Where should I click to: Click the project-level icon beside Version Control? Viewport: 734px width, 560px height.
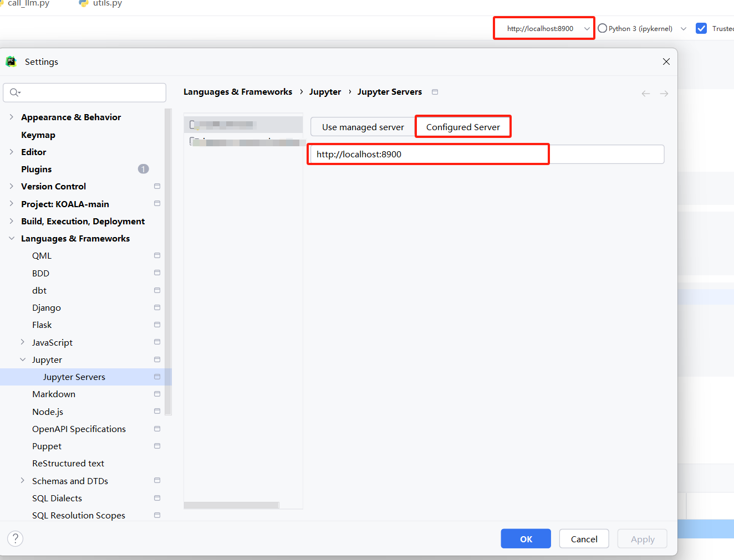pyautogui.click(x=157, y=186)
